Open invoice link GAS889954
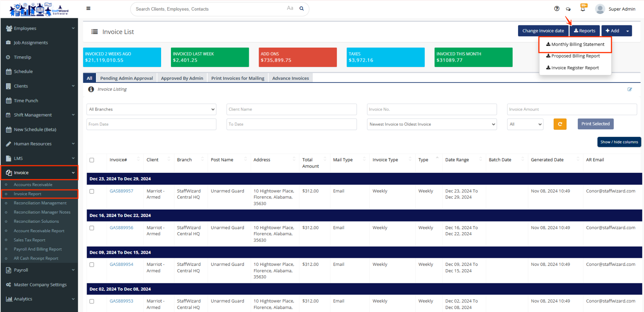 (x=121, y=264)
